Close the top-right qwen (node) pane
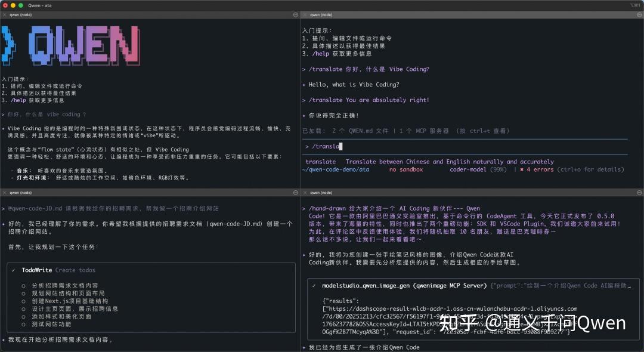This screenshot has width=644, height=352. pos(305,15)
